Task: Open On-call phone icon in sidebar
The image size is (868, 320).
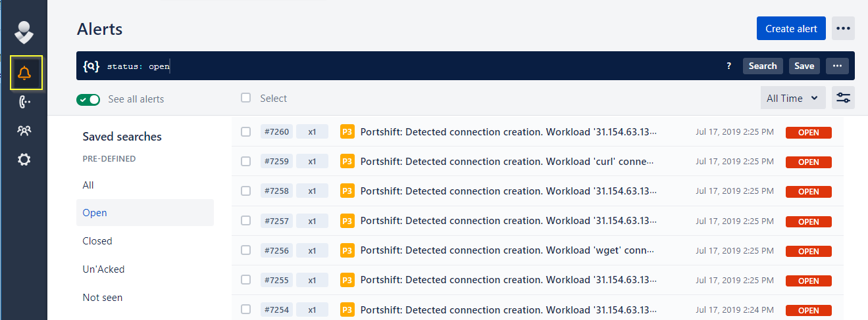Action: pyautogui.click(x=24, y=101)
